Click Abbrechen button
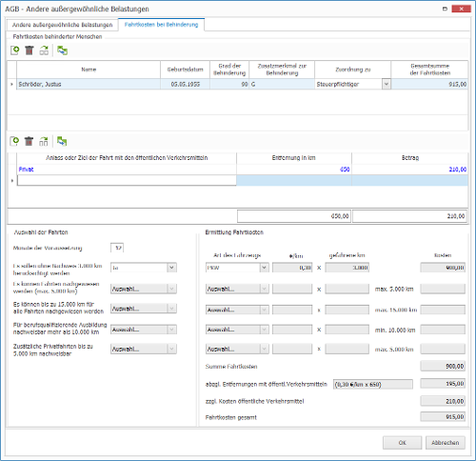 tap(445, 442)
